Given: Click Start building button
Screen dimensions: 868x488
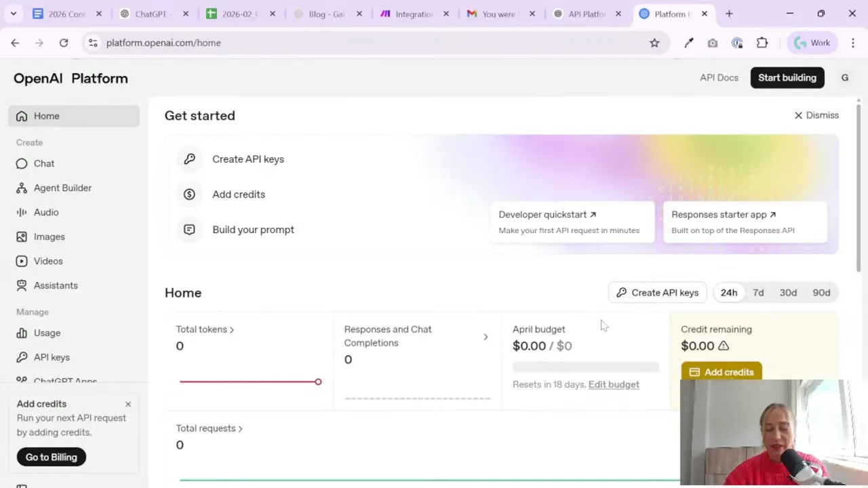Looking at the screenshot, I should pyautogui.click(x=787, y=78).
